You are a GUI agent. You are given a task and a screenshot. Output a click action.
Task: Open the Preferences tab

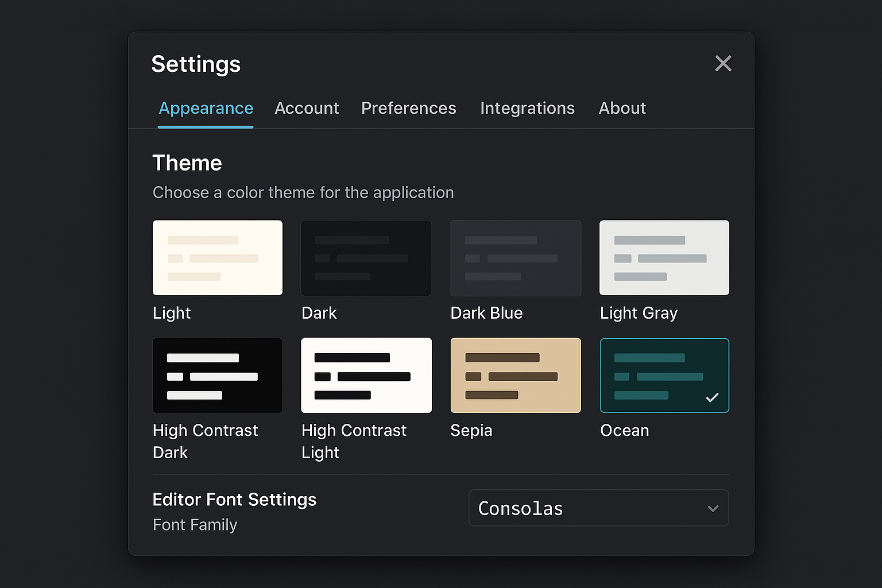coord(408,108)
